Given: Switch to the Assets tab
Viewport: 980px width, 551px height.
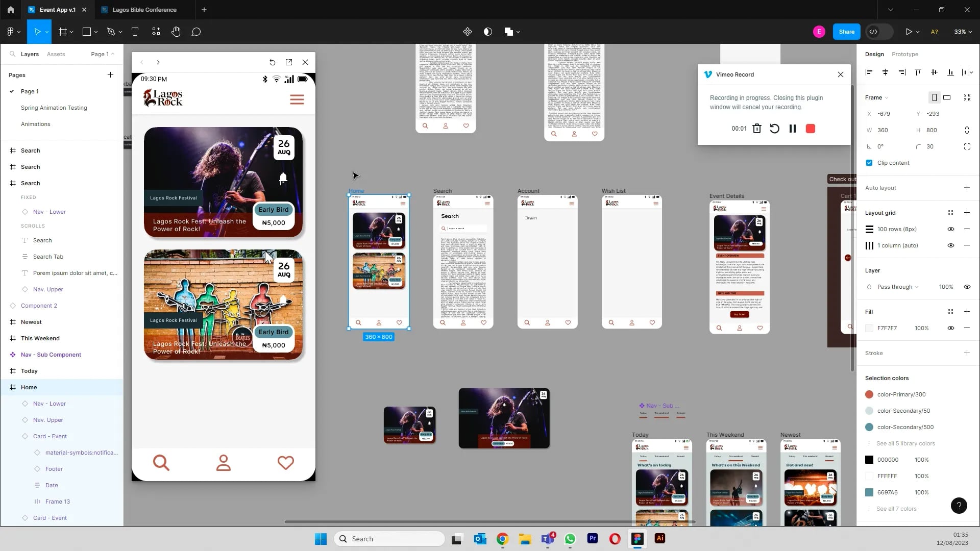Looking at the screenshot, I should click(x=56, y=54).
